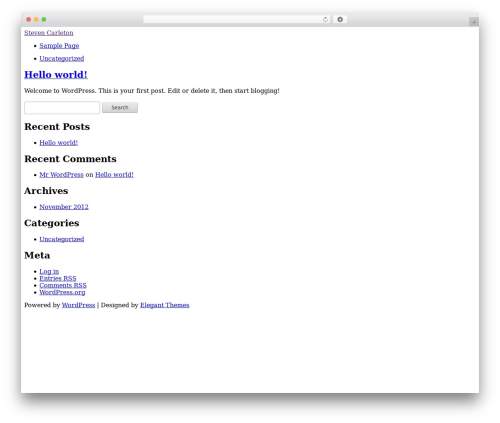Click the Meta heading

click(x=37, y=255)
